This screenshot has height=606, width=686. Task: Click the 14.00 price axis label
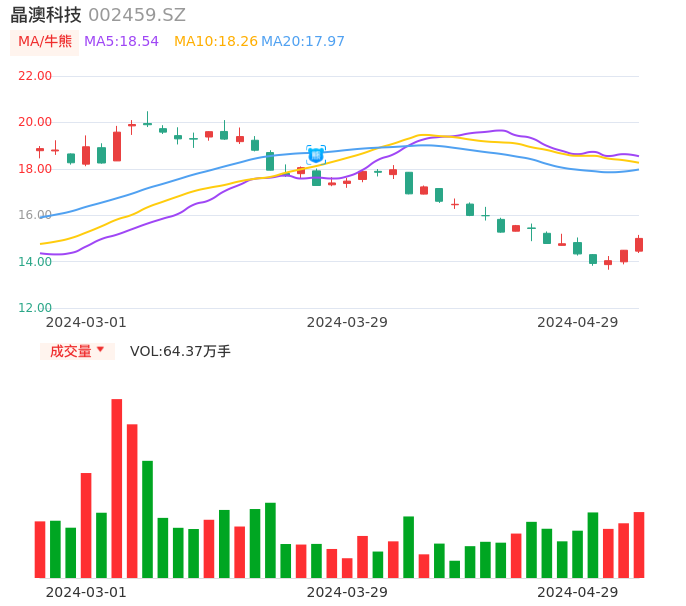(x=35, y=262)
